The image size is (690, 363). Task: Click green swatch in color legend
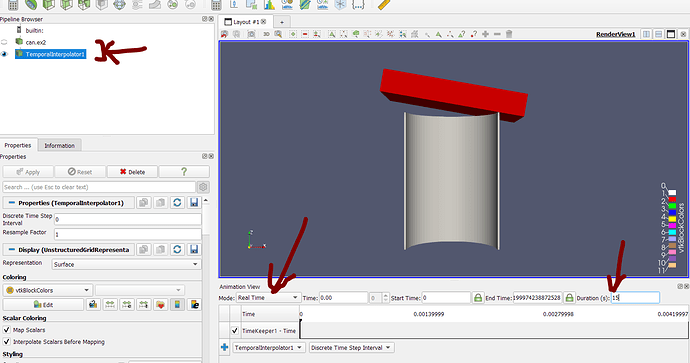(x=672, y=206)
